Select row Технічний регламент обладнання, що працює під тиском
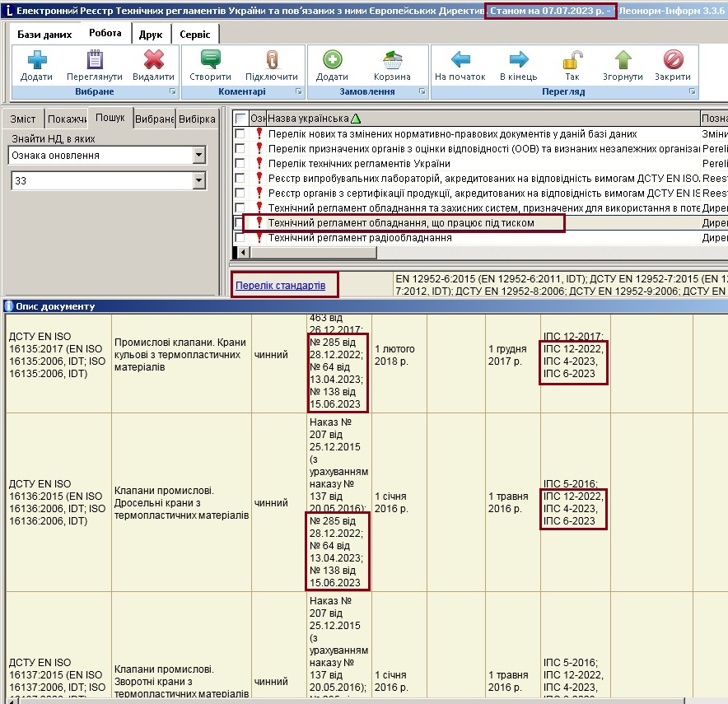 (x=479, y=223)
